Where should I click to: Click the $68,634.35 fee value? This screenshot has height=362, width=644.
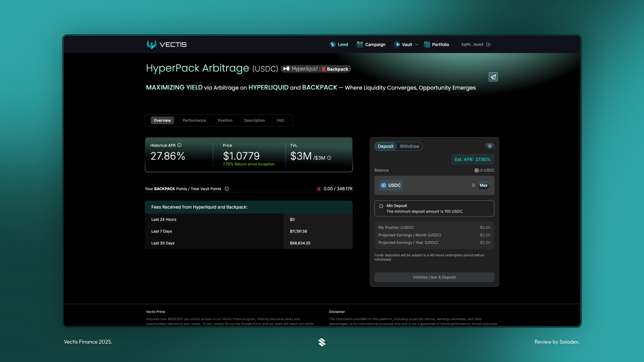[x=300, y=243]
